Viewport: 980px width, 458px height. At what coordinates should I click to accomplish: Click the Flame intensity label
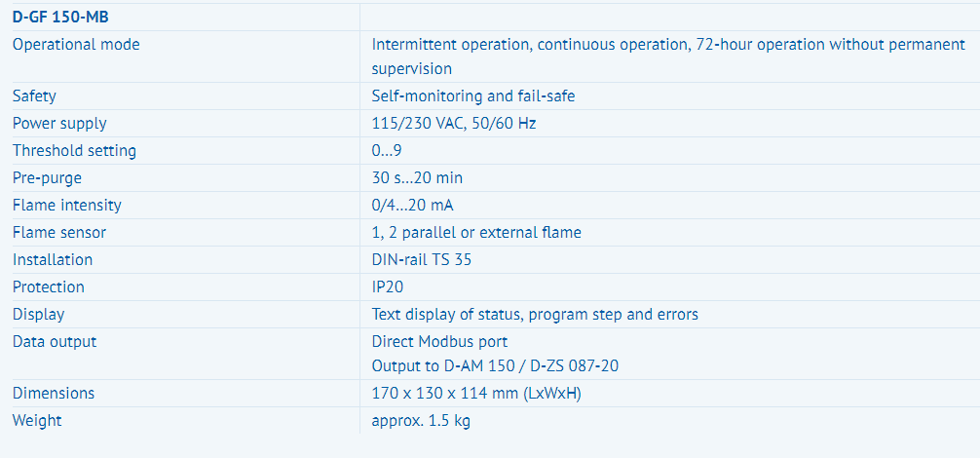coord(67,205)
